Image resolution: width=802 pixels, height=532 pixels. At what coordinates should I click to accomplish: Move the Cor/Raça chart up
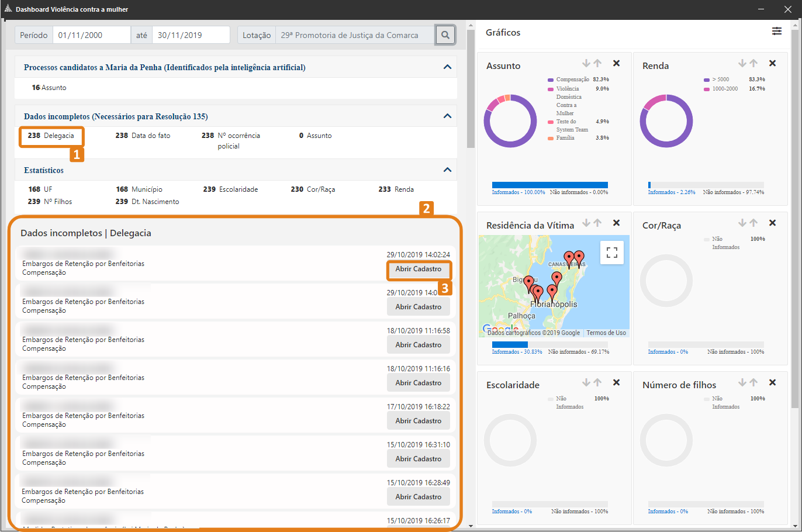[x=753, y=223]
